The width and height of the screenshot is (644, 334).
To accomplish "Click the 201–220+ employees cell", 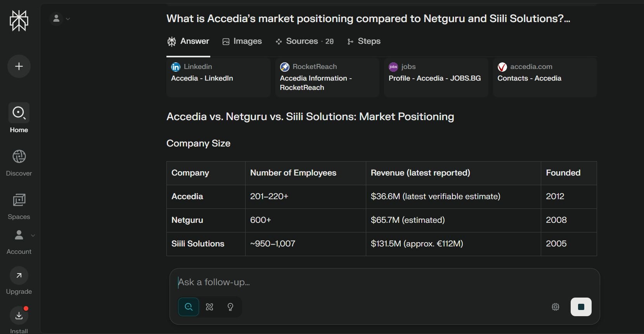I will pyautogui.click(x=306, y=196).
